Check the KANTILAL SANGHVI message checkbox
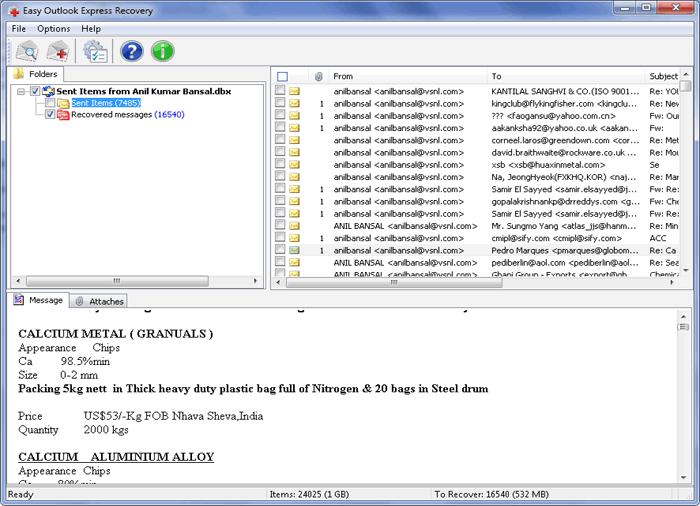Image resolution: width=700 pixels, height=506 pixels. 280,91
